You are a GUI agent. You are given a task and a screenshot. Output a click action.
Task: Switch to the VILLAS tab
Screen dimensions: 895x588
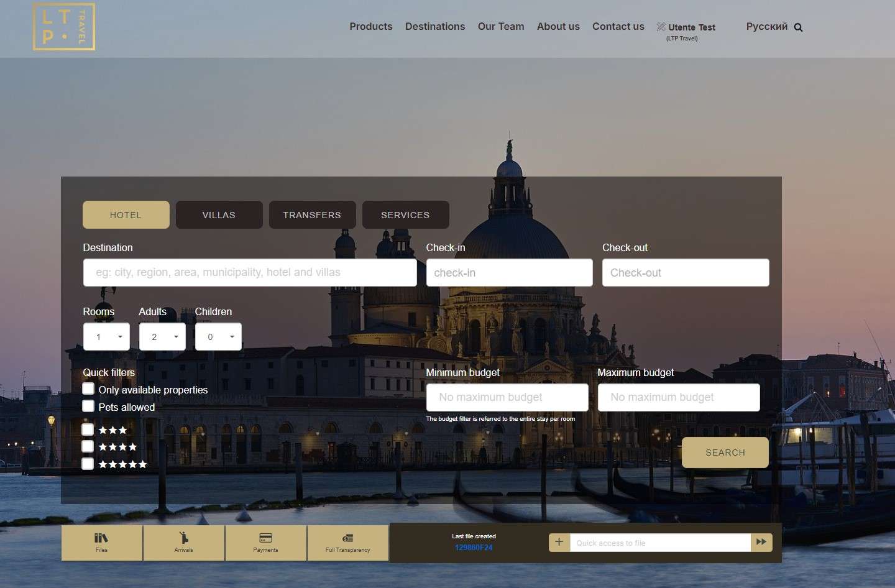pyautogui.click(x=219, y=214)
